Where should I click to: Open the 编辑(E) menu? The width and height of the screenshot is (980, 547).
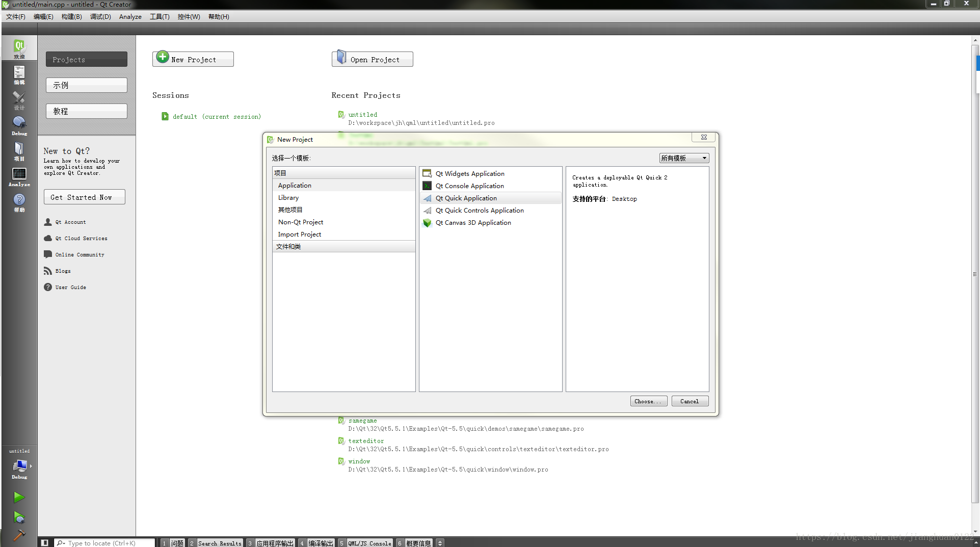click(43, 17)
